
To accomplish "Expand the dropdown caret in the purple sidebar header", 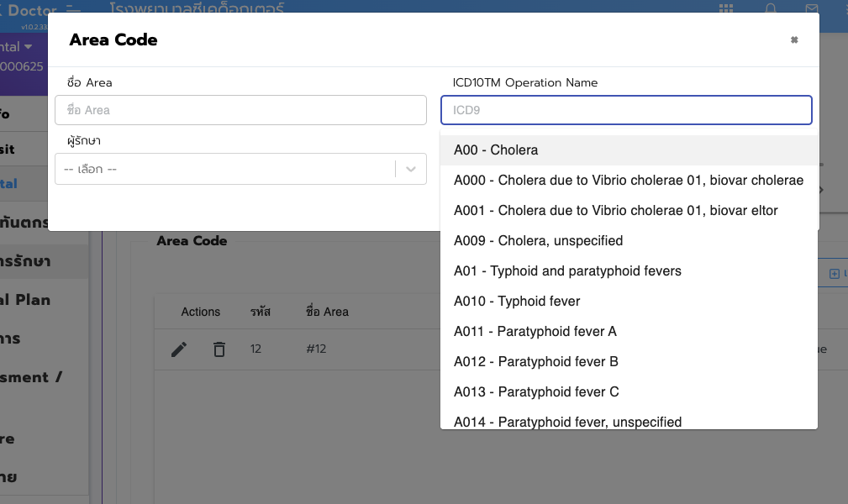I will (29, 47).
